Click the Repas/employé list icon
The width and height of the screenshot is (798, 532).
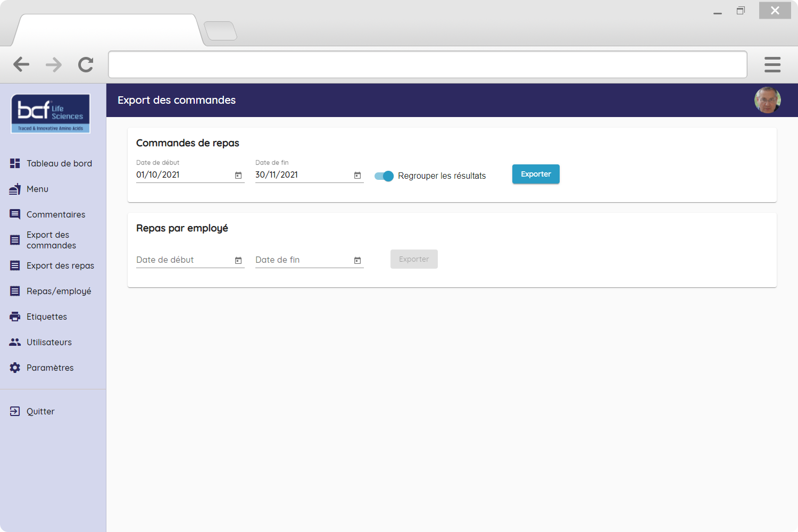pyautogui.click(x=15, y=291)
